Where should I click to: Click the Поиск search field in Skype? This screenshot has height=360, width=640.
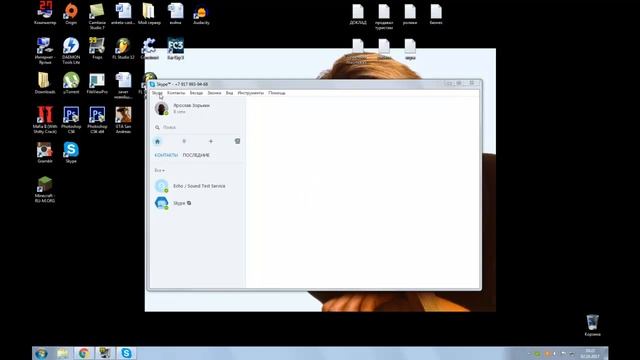click(198, 127)
